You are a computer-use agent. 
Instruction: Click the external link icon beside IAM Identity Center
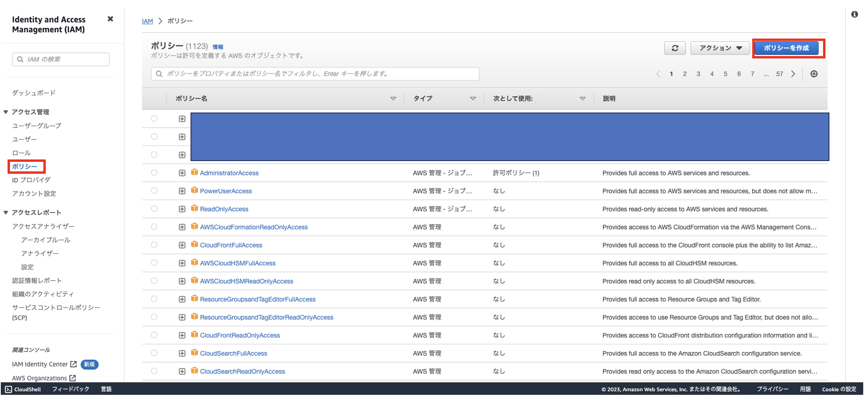pyautogui.click(x=73, y=364)
